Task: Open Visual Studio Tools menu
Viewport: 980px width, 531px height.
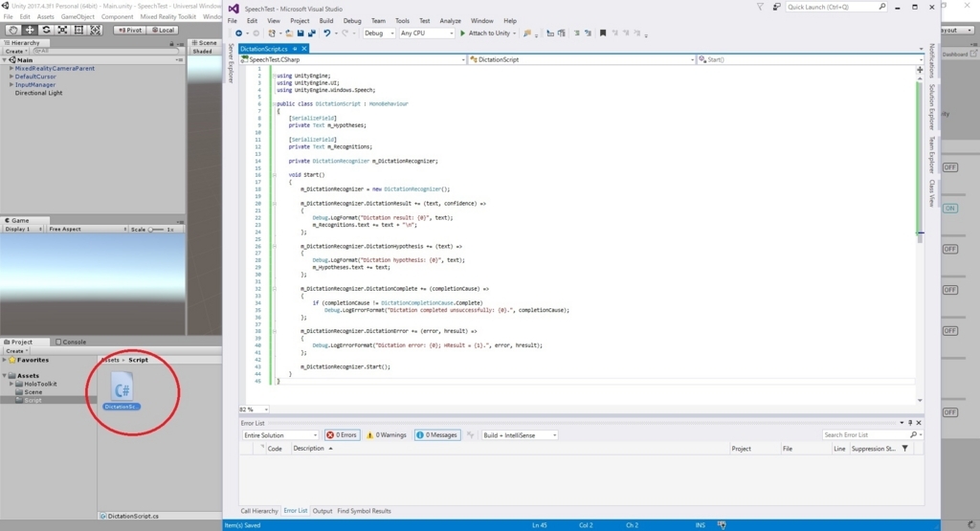Action: point(402,21)
